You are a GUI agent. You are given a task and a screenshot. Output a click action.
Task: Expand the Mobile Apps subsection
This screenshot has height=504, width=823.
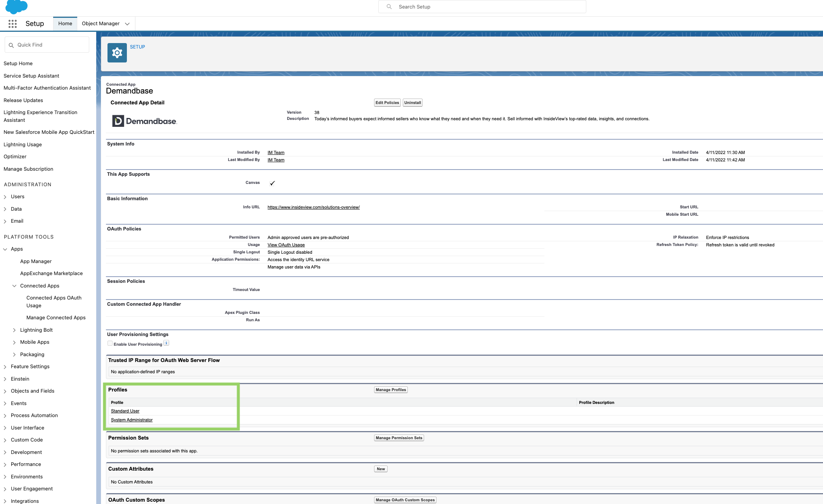14,342
